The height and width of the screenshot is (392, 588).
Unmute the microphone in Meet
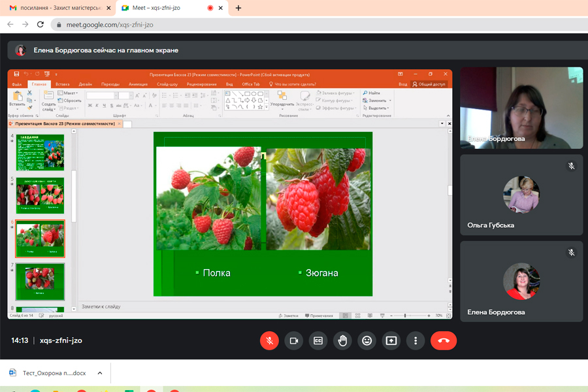(x=269, y=340)
